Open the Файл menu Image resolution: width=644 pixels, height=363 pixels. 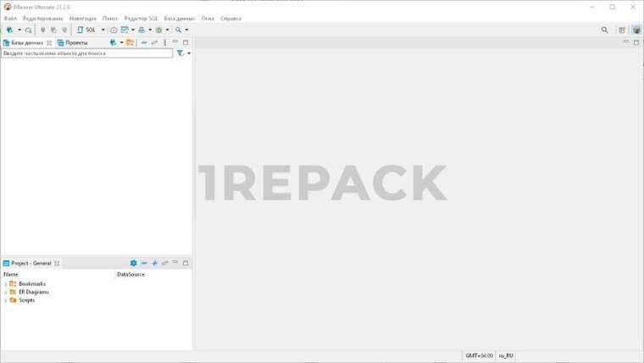10,18
